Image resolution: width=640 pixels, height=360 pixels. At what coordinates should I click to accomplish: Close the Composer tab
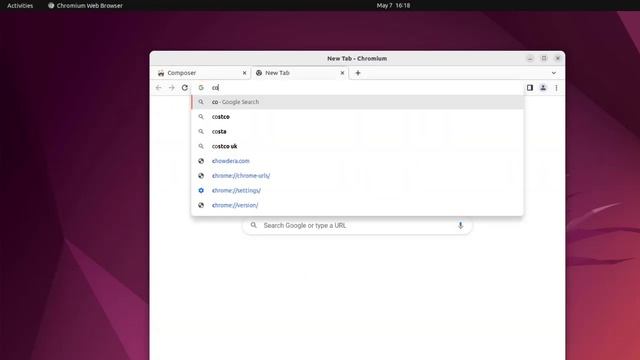[244, 73]
